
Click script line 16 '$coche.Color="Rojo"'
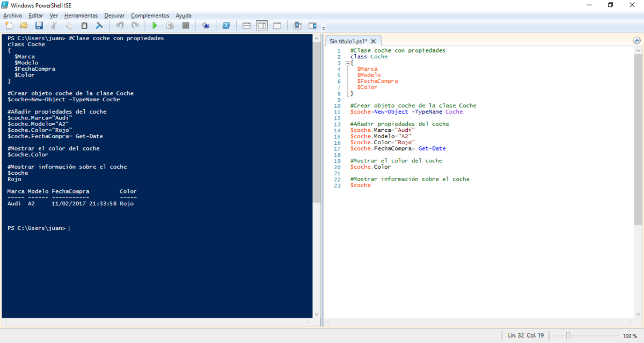point(382,143)
